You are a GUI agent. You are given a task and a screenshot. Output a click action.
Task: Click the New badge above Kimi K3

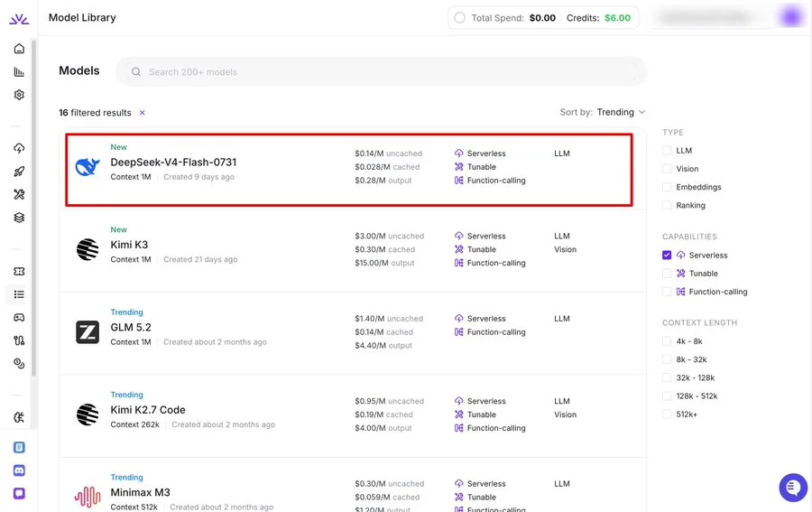[x=118, y=229]
